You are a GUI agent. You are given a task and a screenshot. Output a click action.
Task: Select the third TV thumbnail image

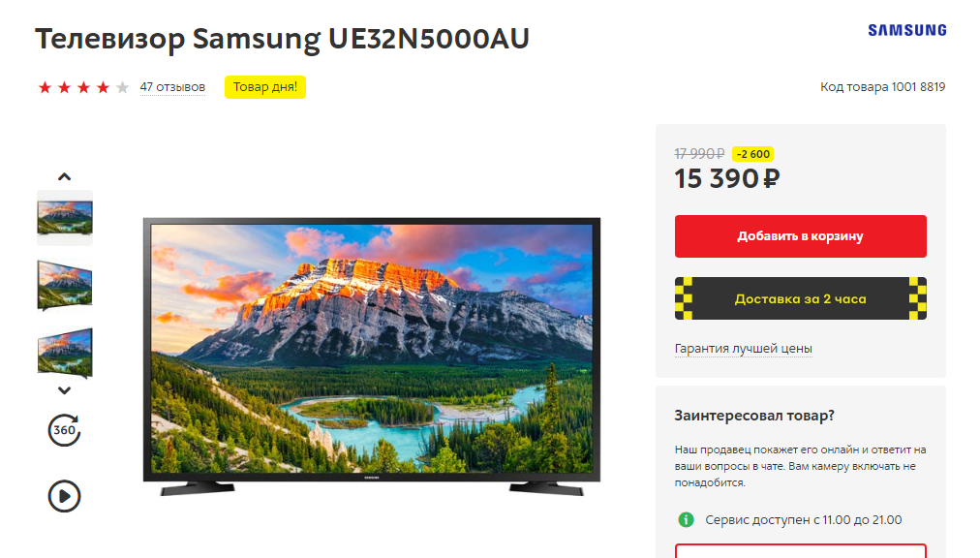point(65,354)
